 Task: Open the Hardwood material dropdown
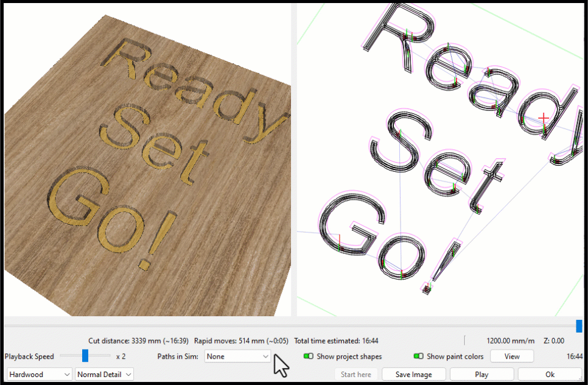39,375
